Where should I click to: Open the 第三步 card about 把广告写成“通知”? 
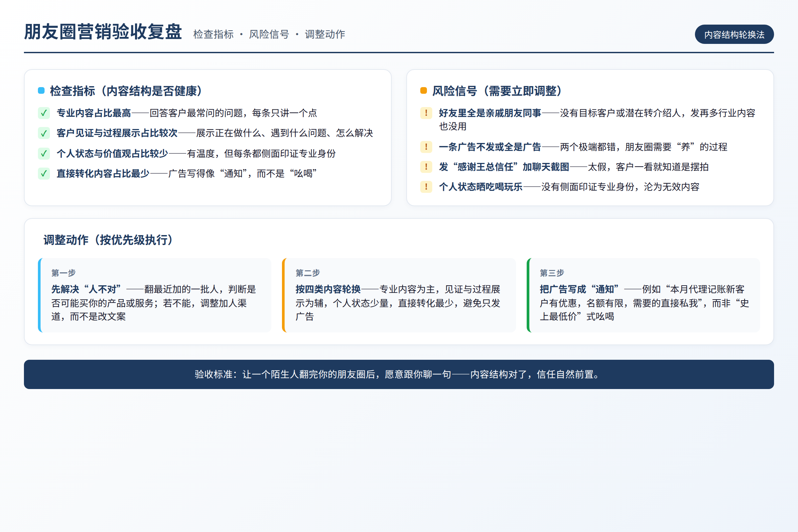(x=643, y=295)
